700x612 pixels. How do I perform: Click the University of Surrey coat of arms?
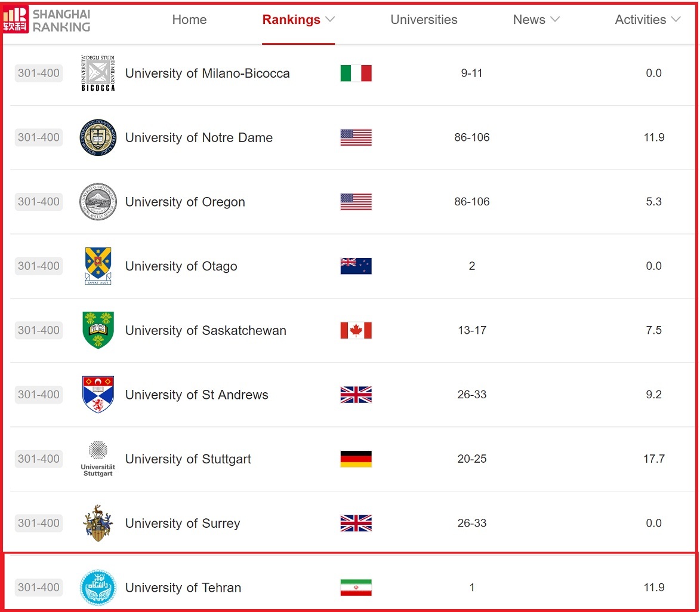coord(98,523)
